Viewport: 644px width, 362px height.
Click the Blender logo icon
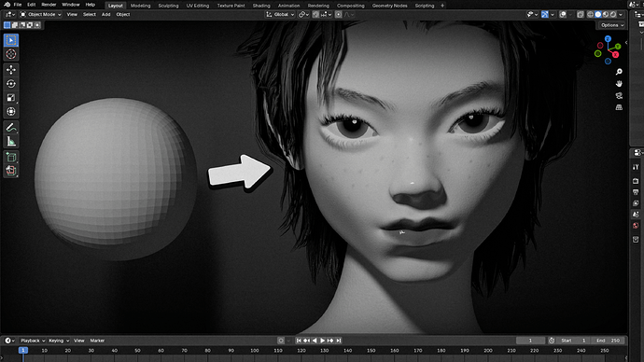pos(7,5)
